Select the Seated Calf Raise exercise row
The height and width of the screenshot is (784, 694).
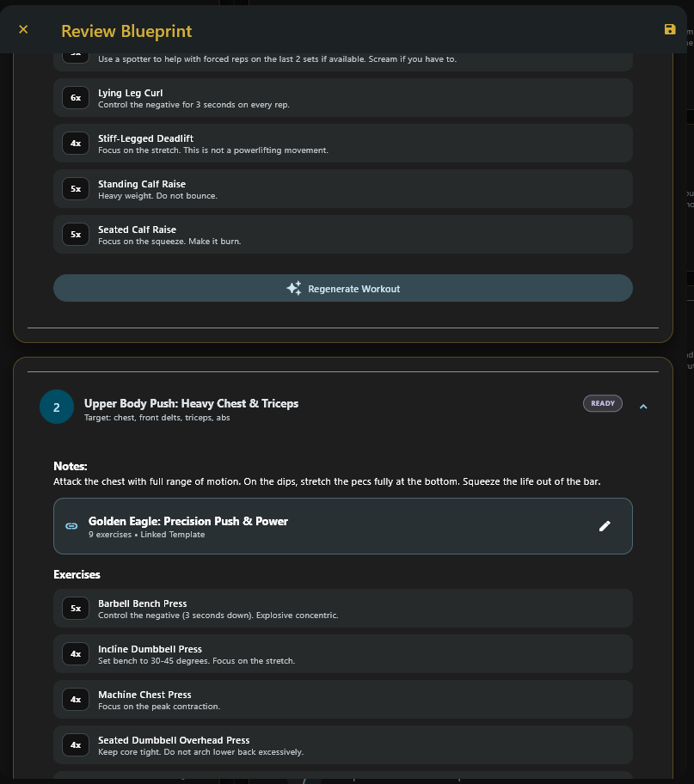[342, 234]
